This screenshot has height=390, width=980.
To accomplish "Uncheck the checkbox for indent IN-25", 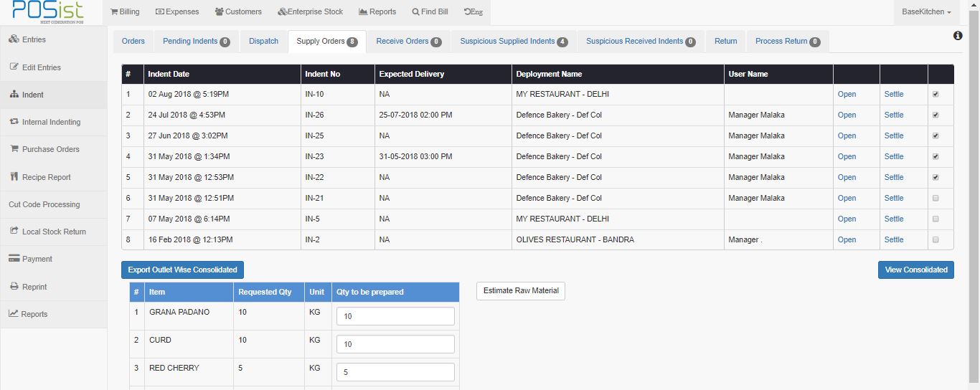I will click(935, 135).
